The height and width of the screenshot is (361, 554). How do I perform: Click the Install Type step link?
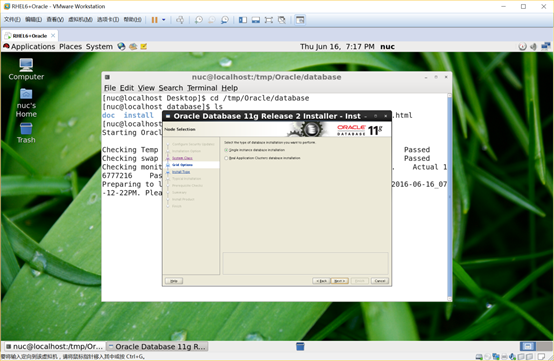[x=181, y=172]
